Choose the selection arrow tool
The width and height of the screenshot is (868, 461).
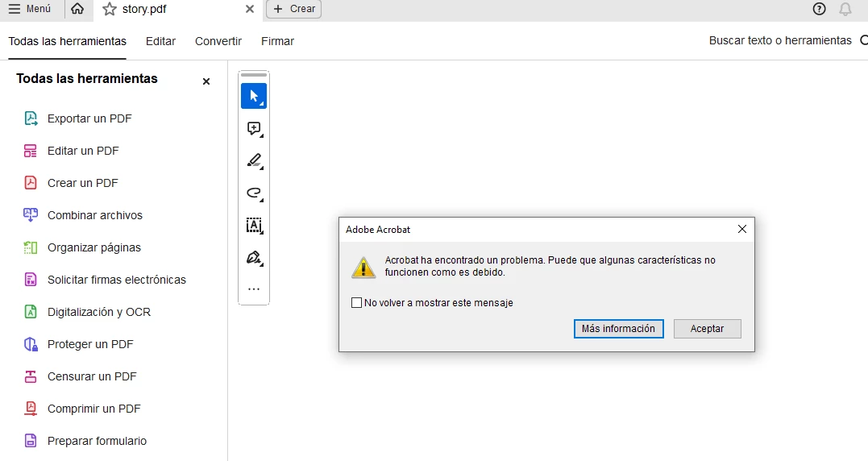[x=254, y=96]
